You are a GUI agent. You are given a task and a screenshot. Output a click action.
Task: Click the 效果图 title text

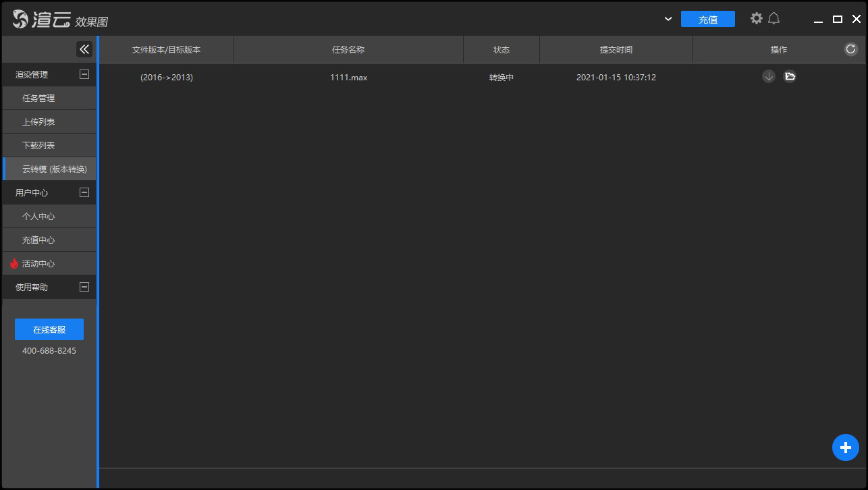(91, 22)
